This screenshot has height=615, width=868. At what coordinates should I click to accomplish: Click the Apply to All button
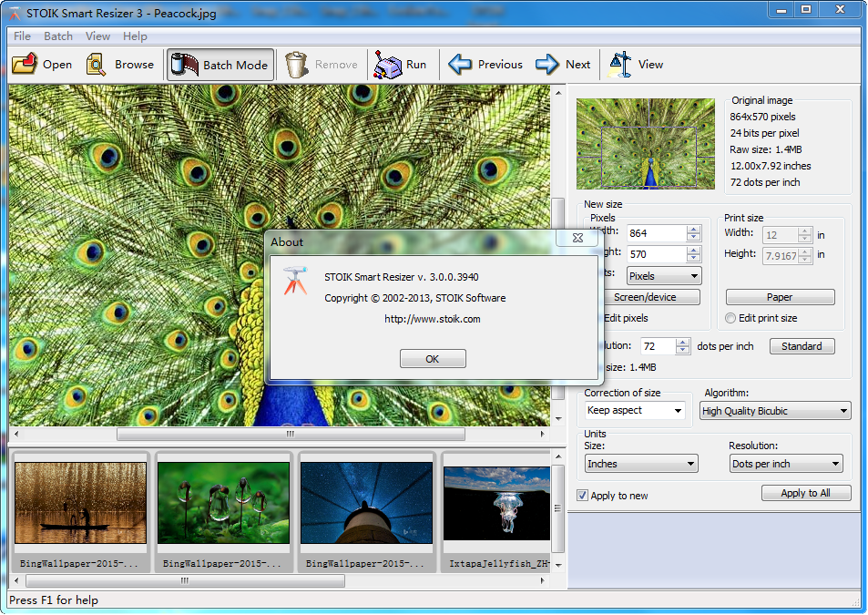(x=806, y=493)
